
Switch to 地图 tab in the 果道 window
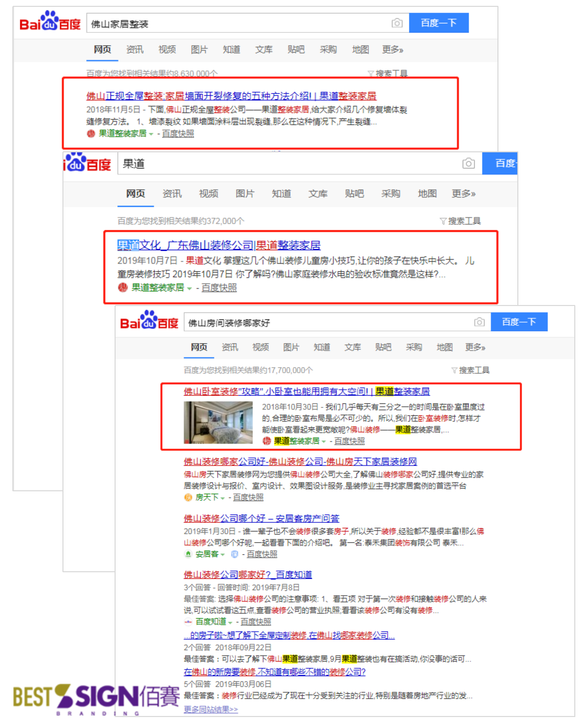coord(427,194)
